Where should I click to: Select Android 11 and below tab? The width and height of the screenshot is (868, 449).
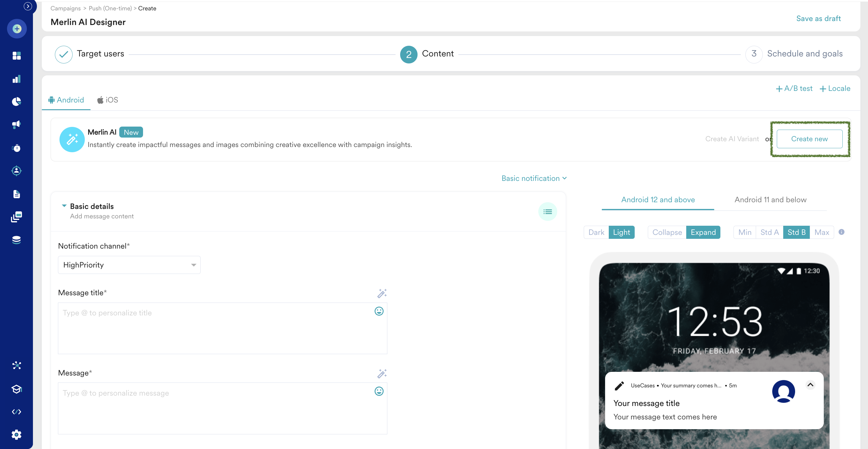(x=770, y=199)
